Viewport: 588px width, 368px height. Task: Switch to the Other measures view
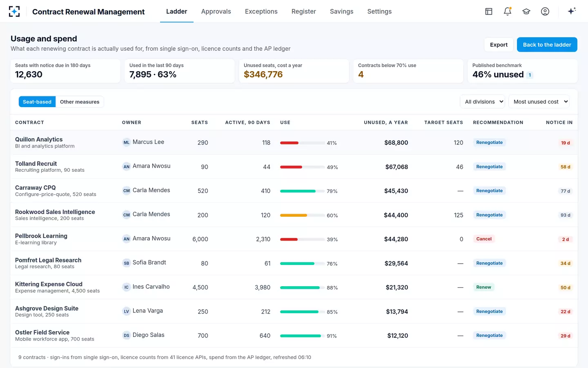80,102
